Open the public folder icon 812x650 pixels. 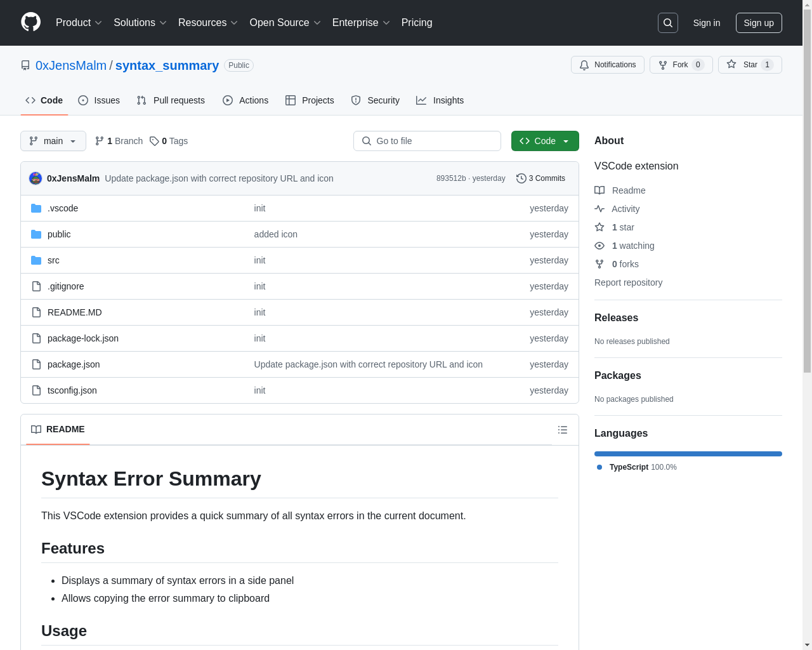[x=36, y=234]
